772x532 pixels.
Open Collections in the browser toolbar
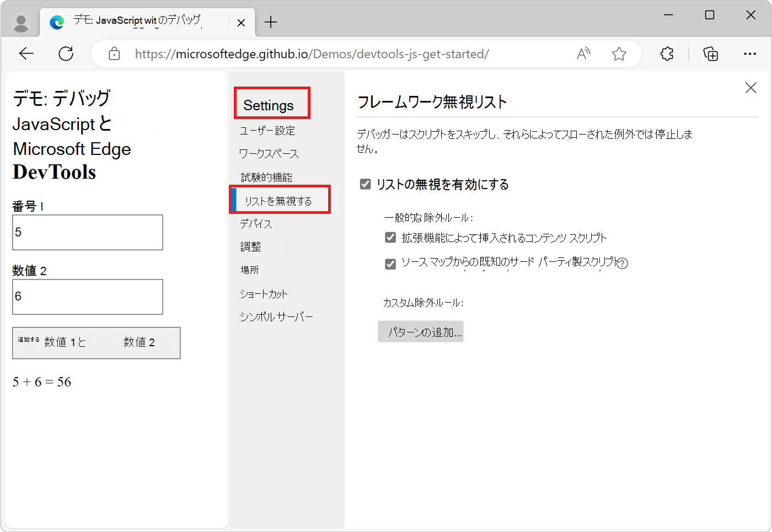pos(710,53)
